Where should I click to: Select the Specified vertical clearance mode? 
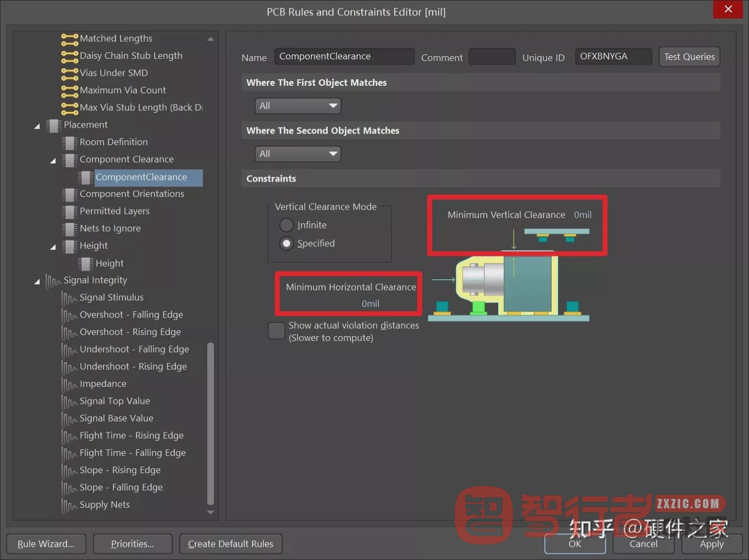tap(286, 243)
